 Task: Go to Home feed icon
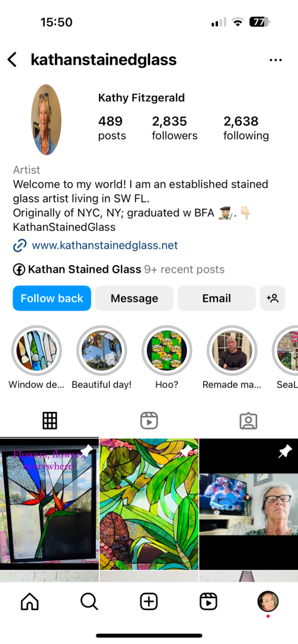pyautogui.click(x=30, y=602)
